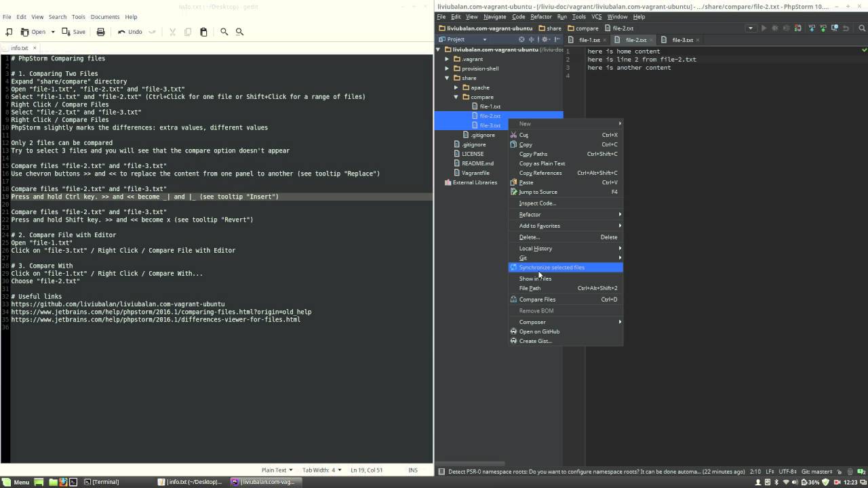Viewport: 868px width, 488px height.
Task: Click the Save button in gedit toolbar
Action: pos(73,32)
